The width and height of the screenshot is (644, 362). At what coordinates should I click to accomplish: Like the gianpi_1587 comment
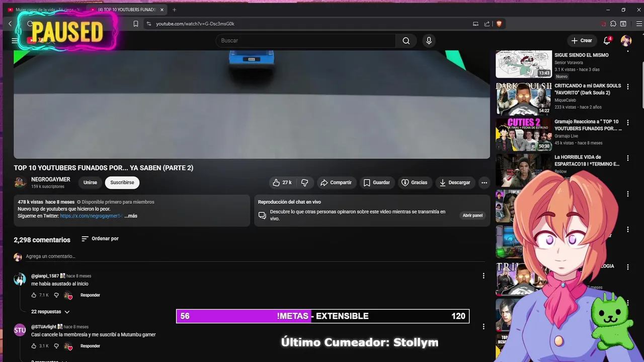(34, 295)
